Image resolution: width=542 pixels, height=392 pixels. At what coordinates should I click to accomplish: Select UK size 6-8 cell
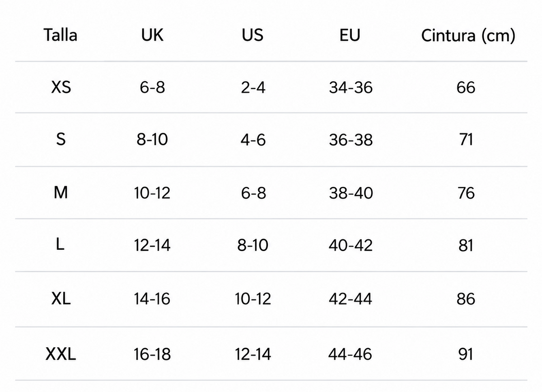152,87
